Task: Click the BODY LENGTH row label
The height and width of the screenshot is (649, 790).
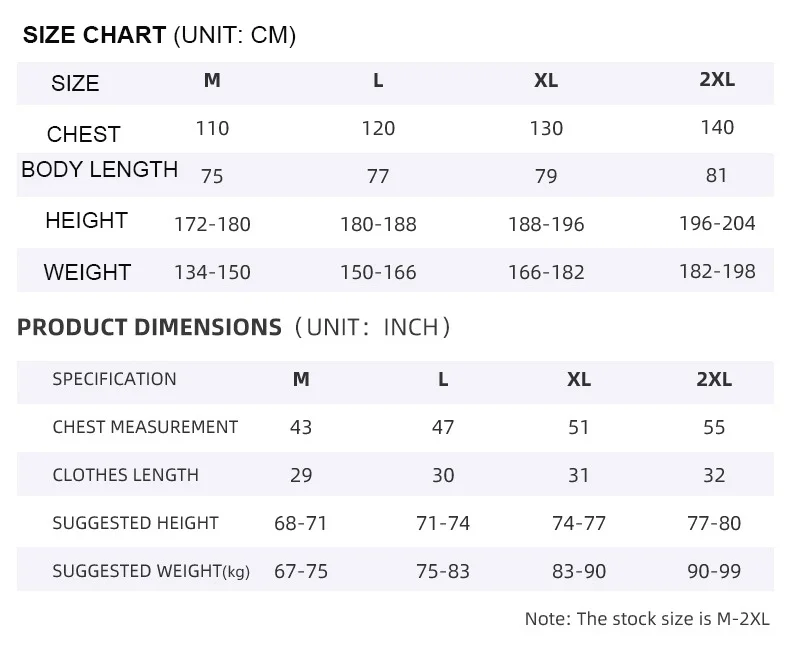Action: [x=100, y=169]
